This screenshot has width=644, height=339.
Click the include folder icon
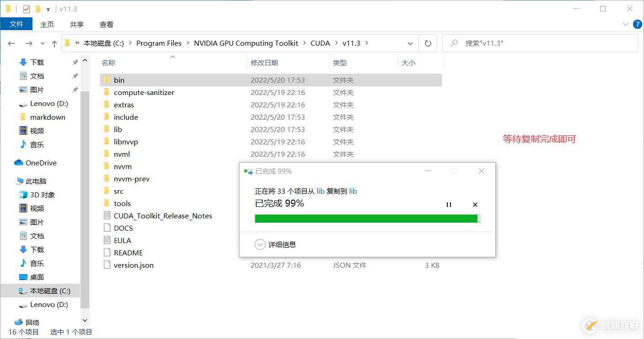click(x=107, y=117)
